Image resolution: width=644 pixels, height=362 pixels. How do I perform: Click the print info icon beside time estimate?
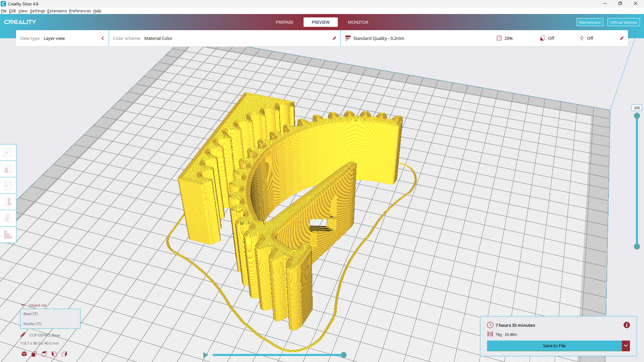(x=627, y=325)
